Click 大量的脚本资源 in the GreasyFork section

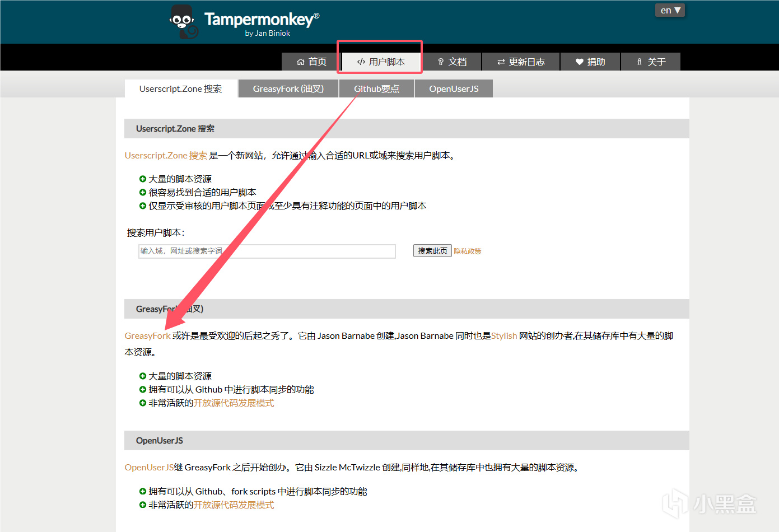click(180, 376)
